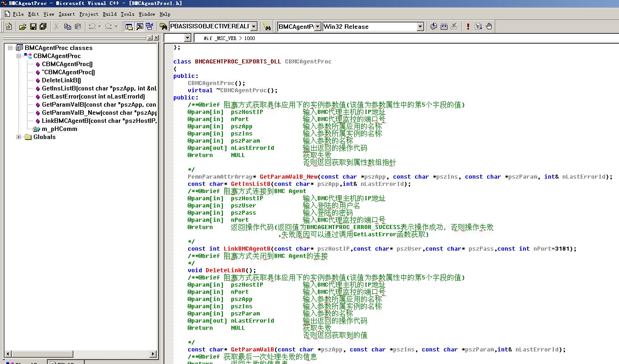Viewport: 619px width, 364px height.
Task: Open the Redo history dropdown arrow
Action: click(x=116, y=27)
